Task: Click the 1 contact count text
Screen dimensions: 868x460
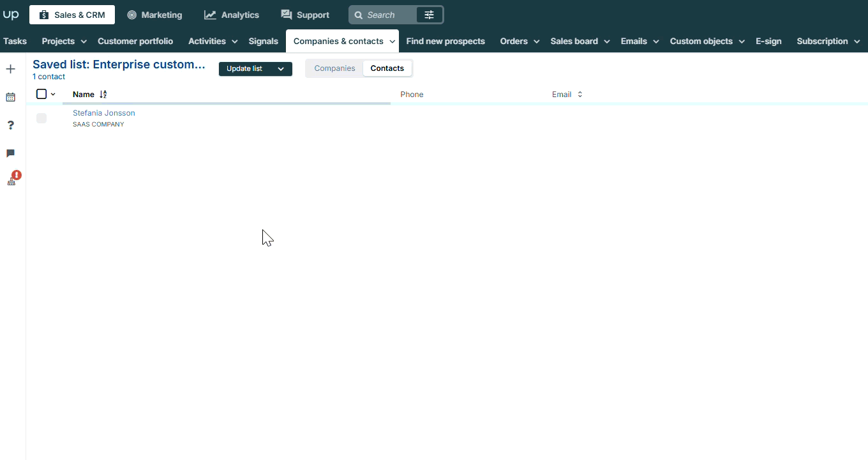Action: click(49, 77)
